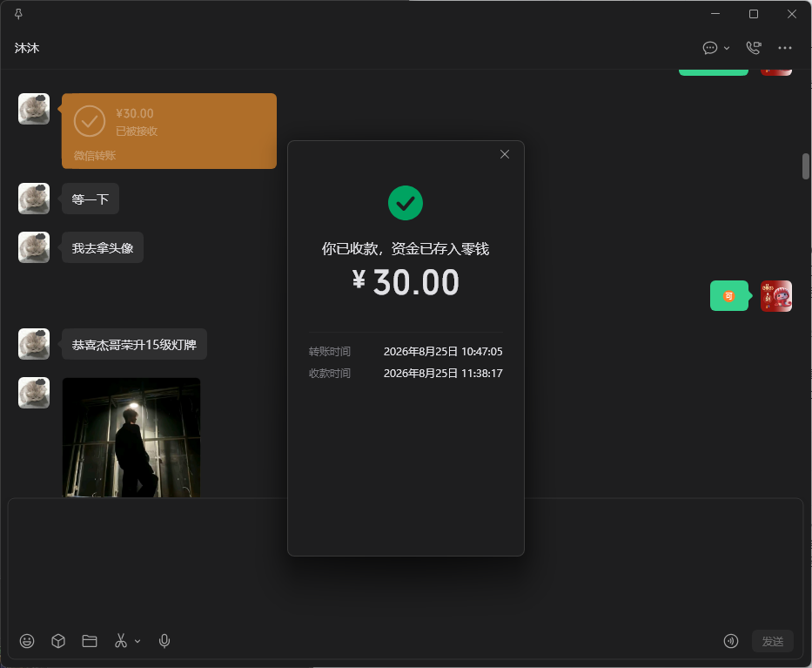The height and width of the screenshot is (668, 812).
Task: Maximize the chat window
Action: coord(754,14)
